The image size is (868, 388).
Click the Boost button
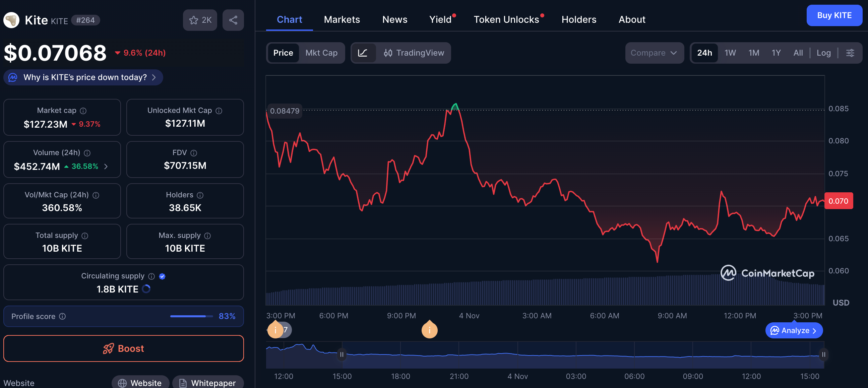point(123,348)
